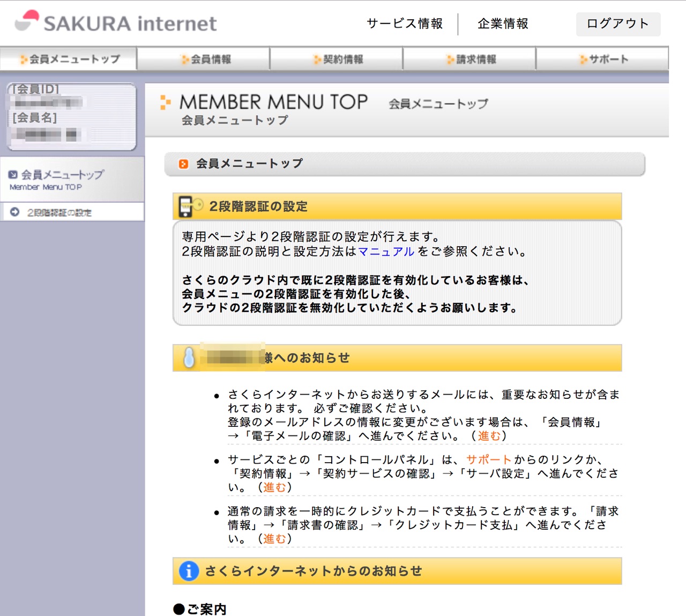Click 進む link for サーバ設定

coord(274,487)
